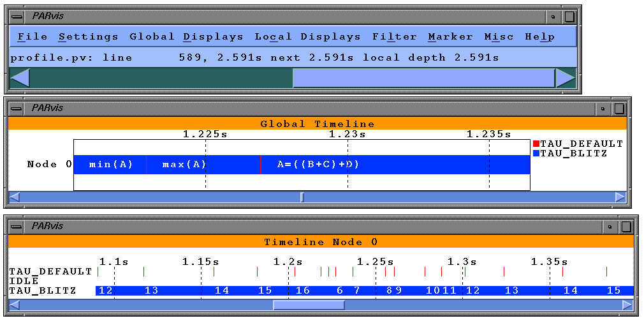
Task: Open the Settings menu
Action: [x=88, y=37]
